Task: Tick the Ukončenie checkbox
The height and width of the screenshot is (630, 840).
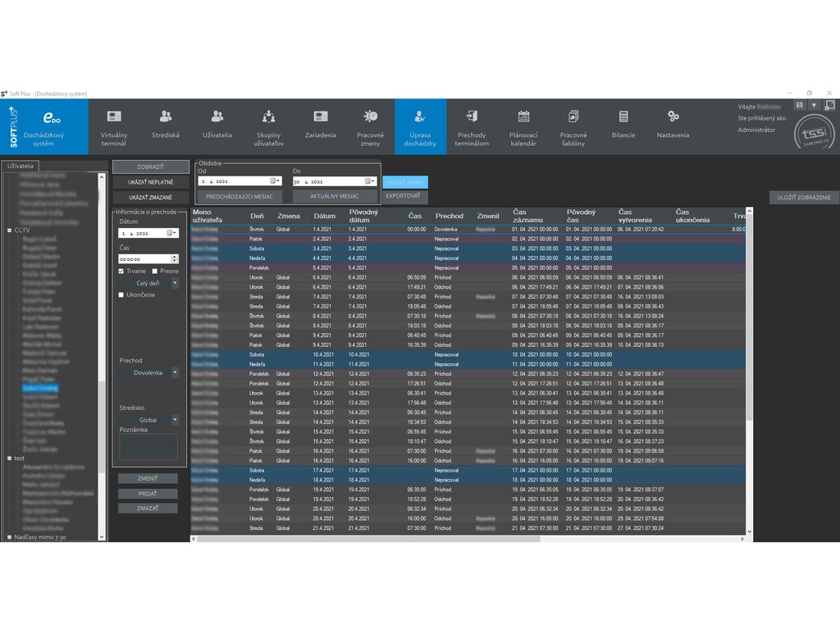Action: tap(121, 294)
